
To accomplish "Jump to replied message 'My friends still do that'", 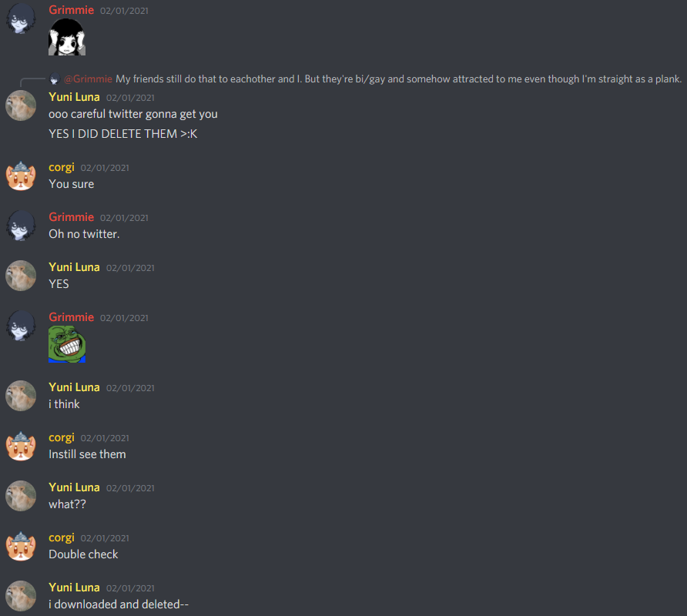I will tap(398, 79).
